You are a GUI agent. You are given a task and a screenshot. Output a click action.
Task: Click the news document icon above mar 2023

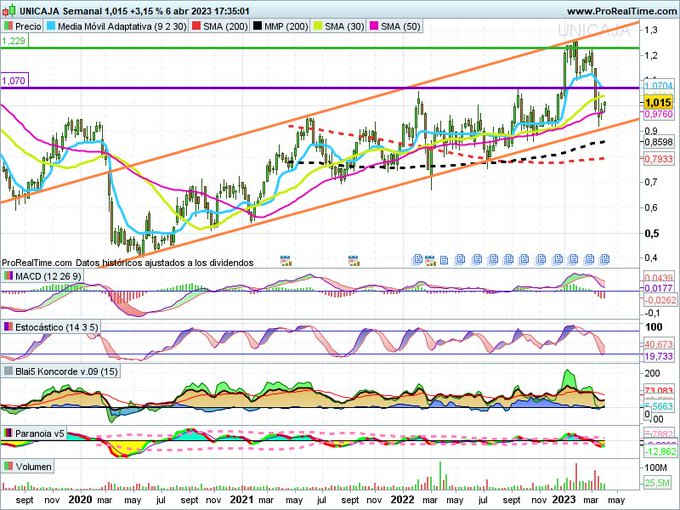(x=589, y=259)
